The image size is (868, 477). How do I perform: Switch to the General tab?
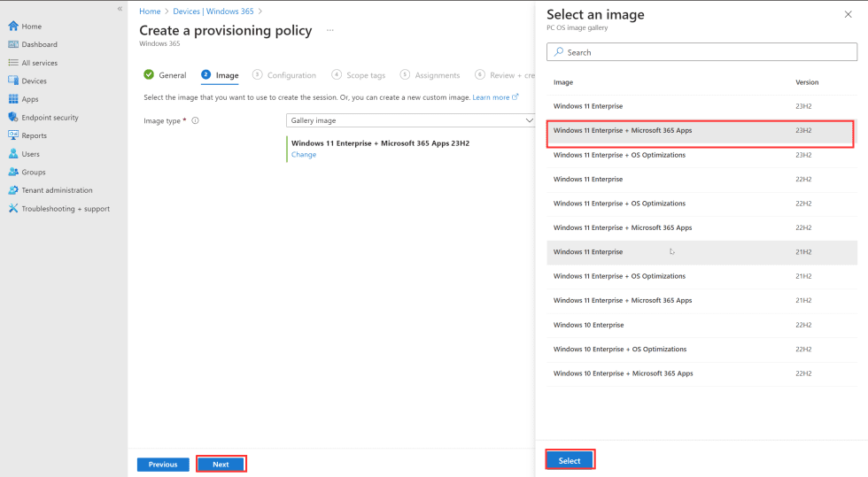click(165, 75)
